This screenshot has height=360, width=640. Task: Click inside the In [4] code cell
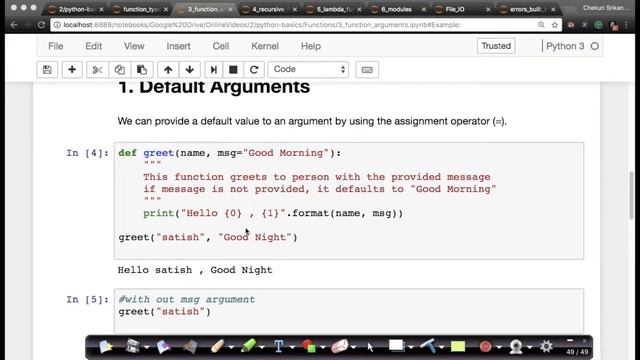coord(349,200)
